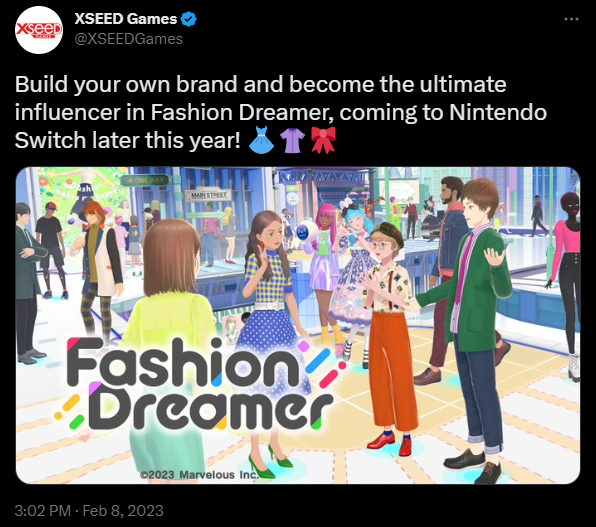
Task: Open the three-dot more options menu
Action: pos(571,19)
